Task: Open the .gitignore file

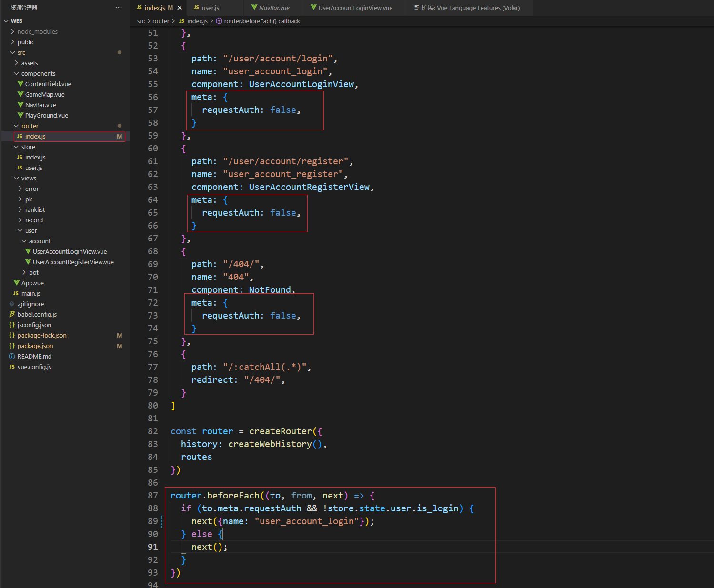Action: (x=30, y=304)
